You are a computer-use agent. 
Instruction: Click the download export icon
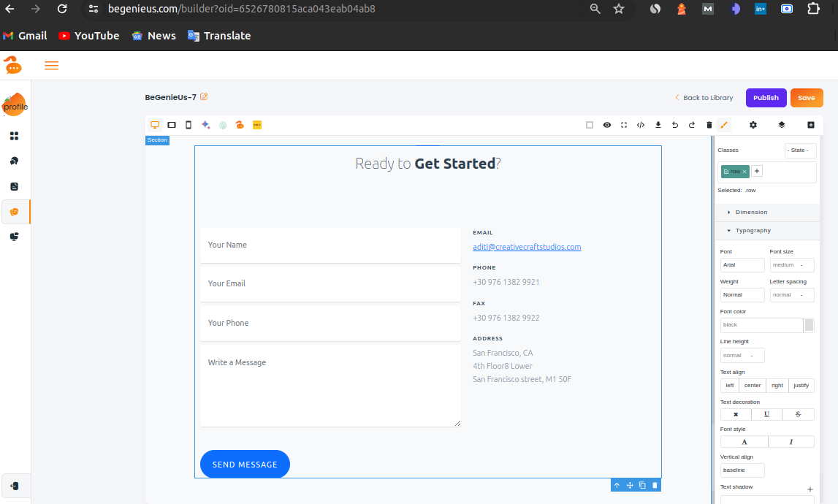tap(658, 125)
